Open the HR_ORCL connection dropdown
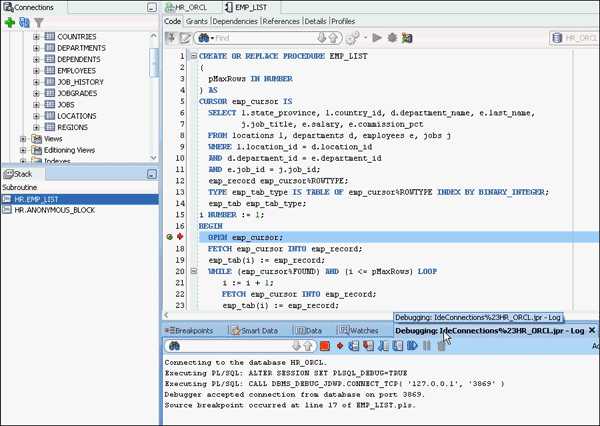This screenshot has width=600, height=426. point(574,38)
